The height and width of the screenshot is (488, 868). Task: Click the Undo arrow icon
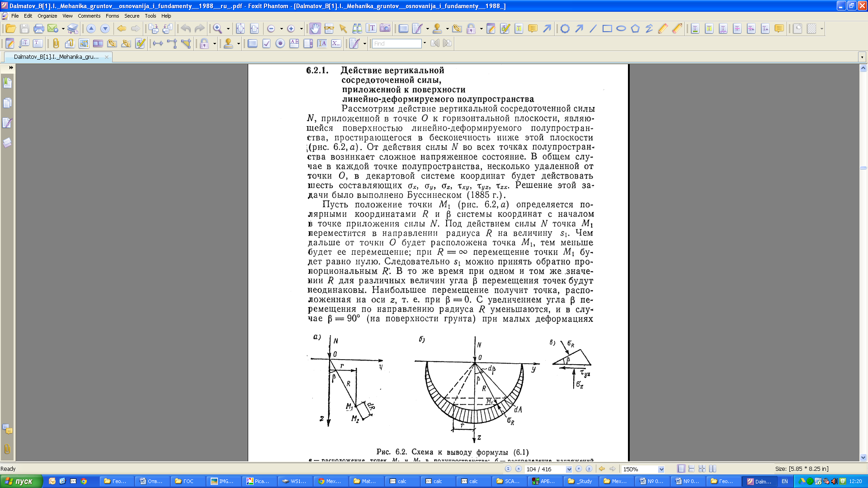[186, 29]
